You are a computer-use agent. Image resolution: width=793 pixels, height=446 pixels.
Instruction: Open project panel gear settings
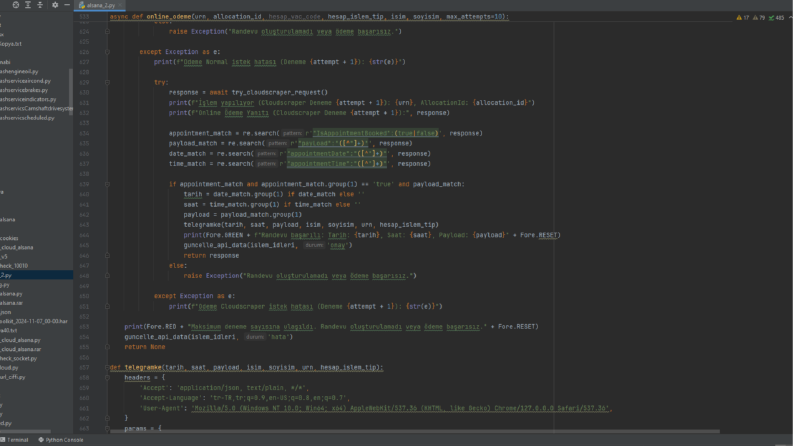coord(55,5)
